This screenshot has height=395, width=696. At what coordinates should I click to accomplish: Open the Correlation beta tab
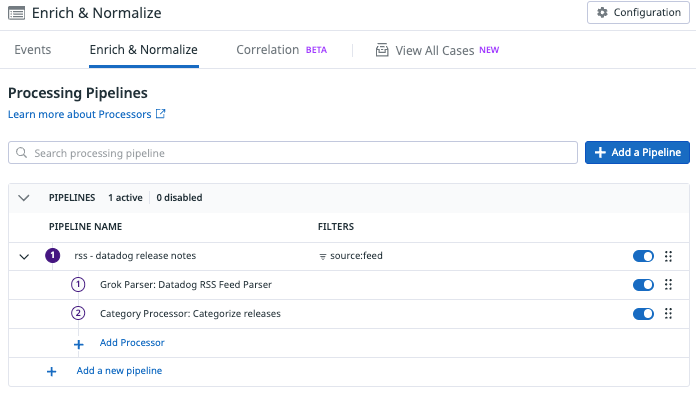(x=281, y=50)
